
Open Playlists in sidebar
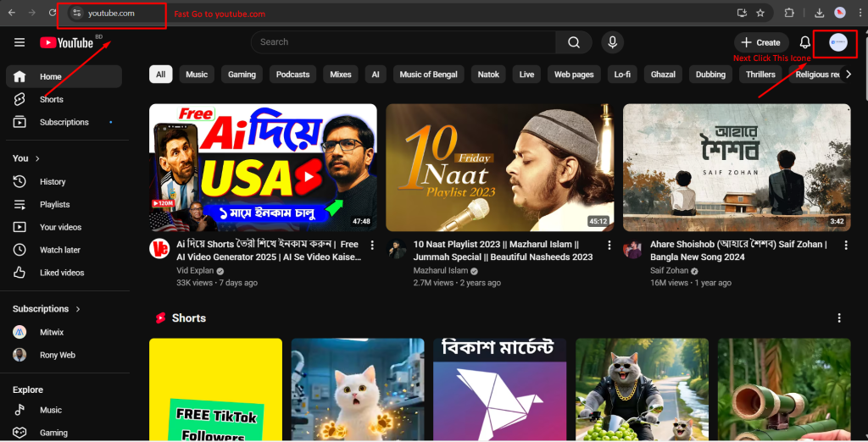pyautogui.click(x=64, y=204)
